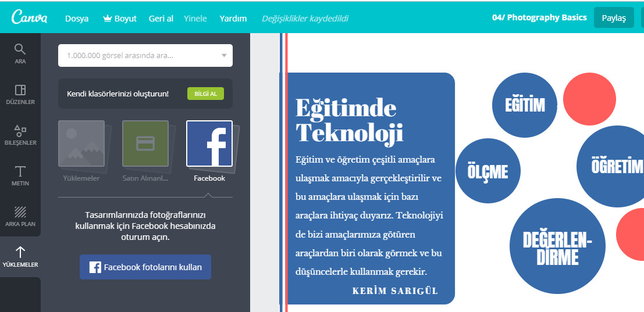The width and height of the screenshot is (644, 312).
Task: Select the Metin text sidebar icon
Action: (20, 175)
